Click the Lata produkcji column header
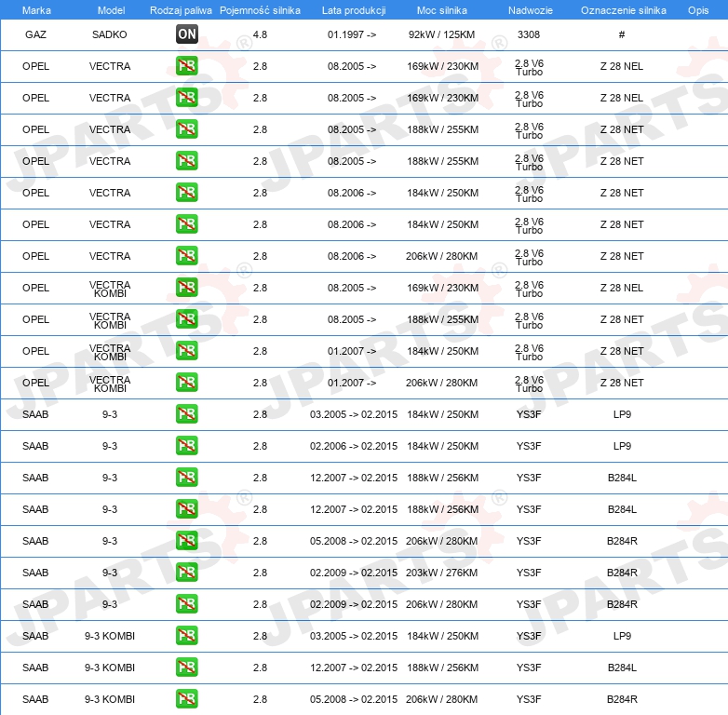The width and height of the screenshot is (728, 715). [x=354, y=10]
